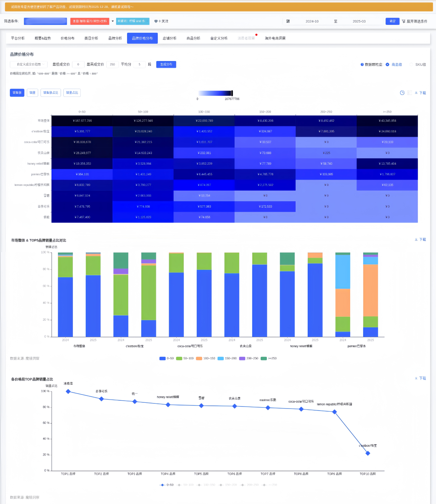Click the TOP3 统一 diamond data point
Screen dimensions: 436x504
[135, 402]
